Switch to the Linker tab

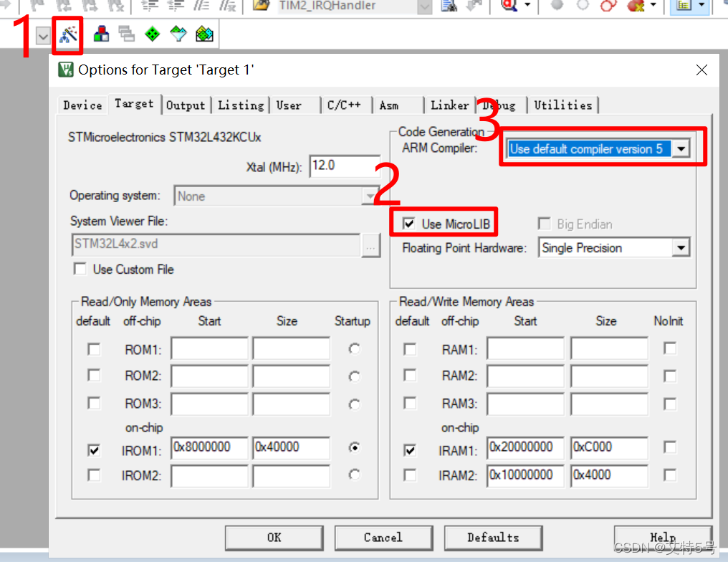449,105
